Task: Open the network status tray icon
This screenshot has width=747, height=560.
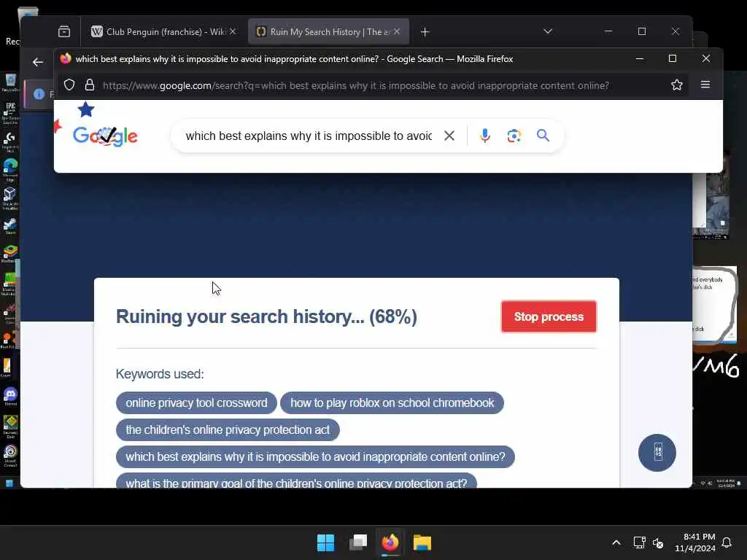Action: click(x=639, y=542)
